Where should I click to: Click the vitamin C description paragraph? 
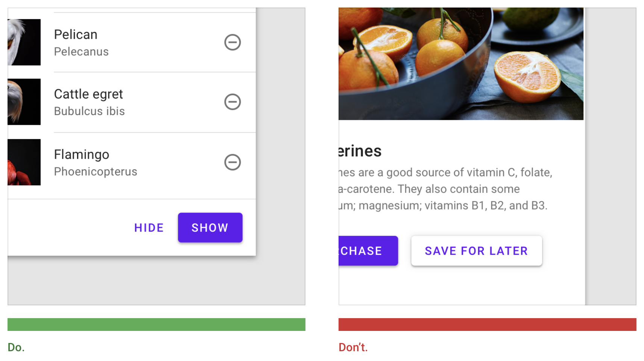pyautogui.click(x=445, y=189)
